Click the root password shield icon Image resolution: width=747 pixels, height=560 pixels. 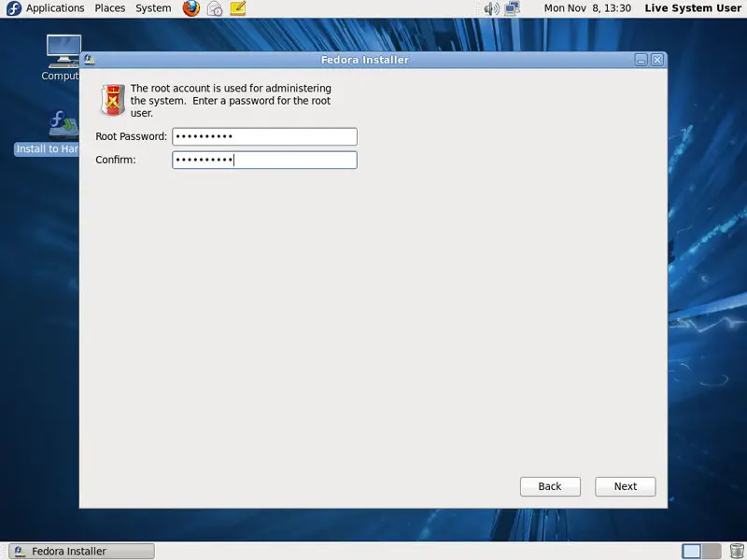pyautogui.click(x=113, y=100)
